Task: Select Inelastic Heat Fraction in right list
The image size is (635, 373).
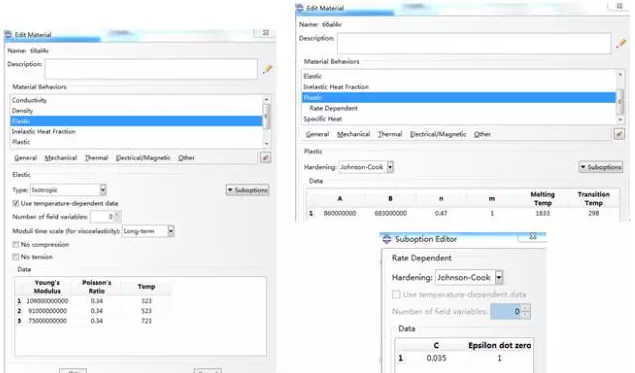Action: pyautogui.click(x=459, y=87)
